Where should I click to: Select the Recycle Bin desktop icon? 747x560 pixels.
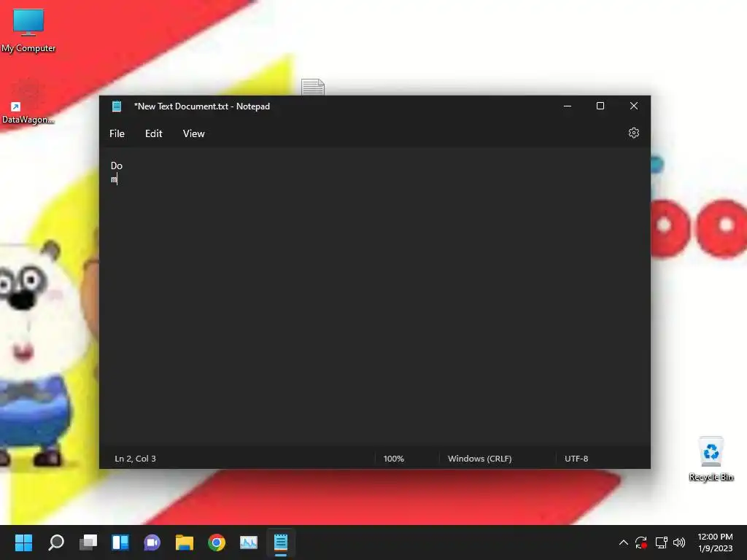711,459
